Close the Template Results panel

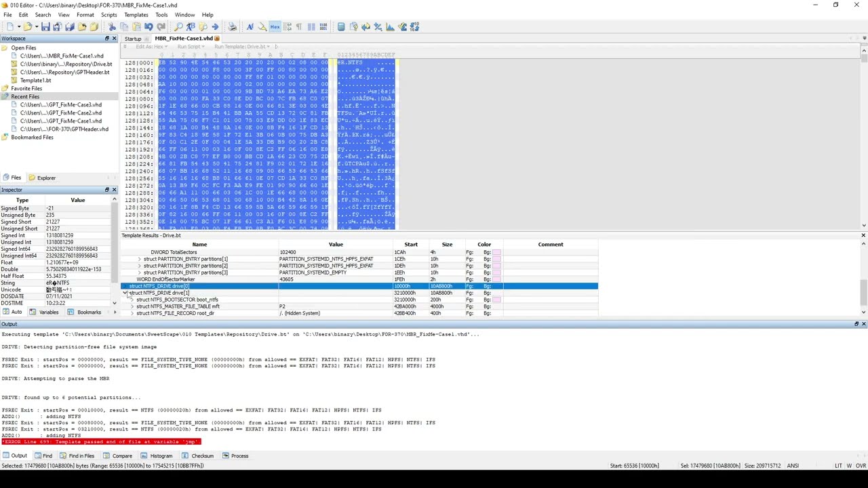click(863, 235)
